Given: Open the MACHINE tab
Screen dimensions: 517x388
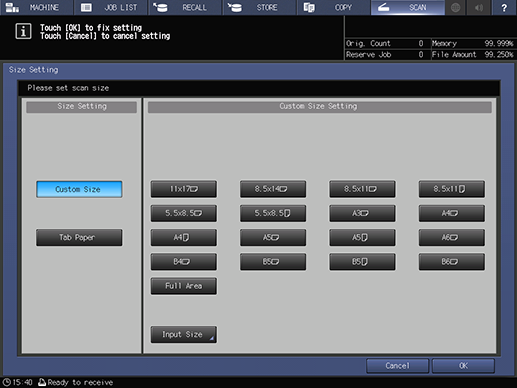Looking at the screenshot, I should click(x=36, y=7).
